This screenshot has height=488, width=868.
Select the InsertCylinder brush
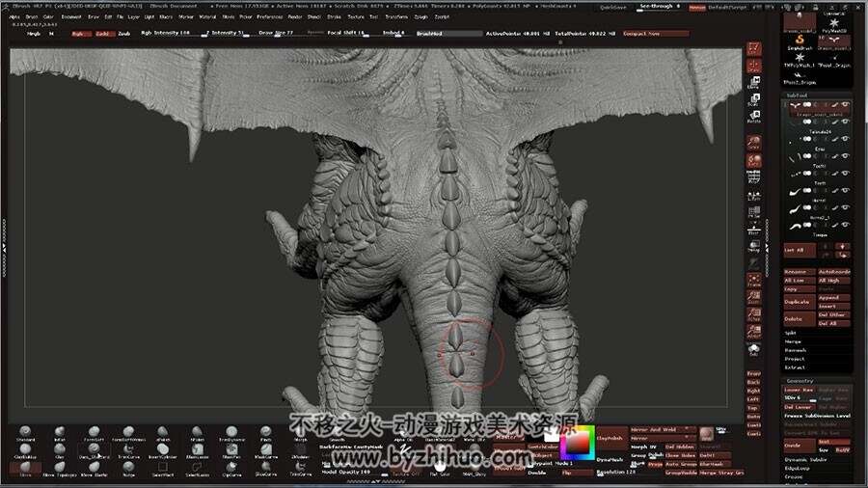[163, 451]
